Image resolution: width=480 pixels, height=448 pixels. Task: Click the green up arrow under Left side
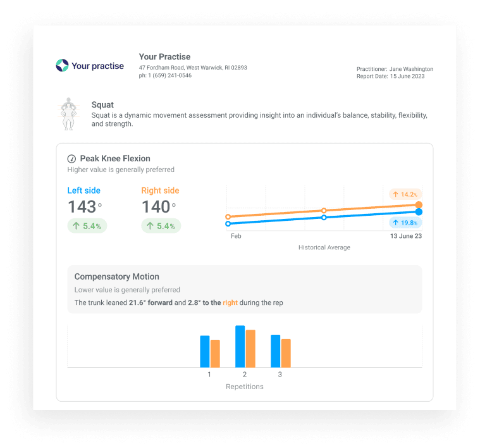pos(77,226)
